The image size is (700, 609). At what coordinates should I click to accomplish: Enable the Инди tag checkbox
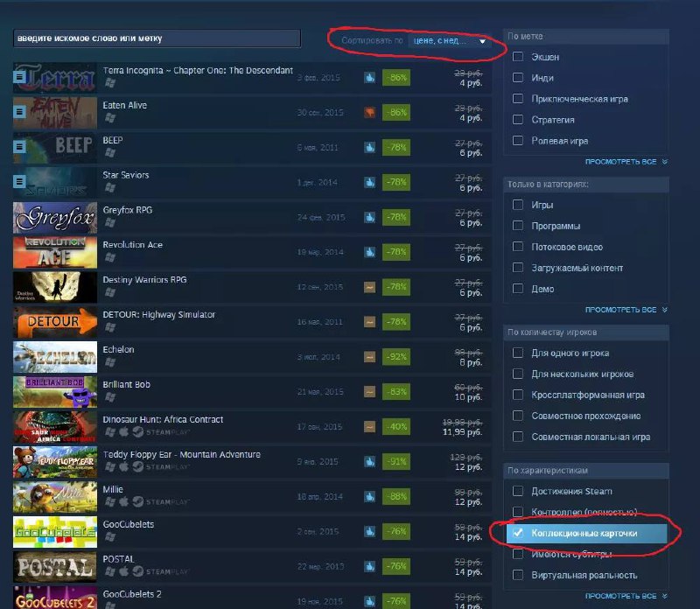pos(518,77)
